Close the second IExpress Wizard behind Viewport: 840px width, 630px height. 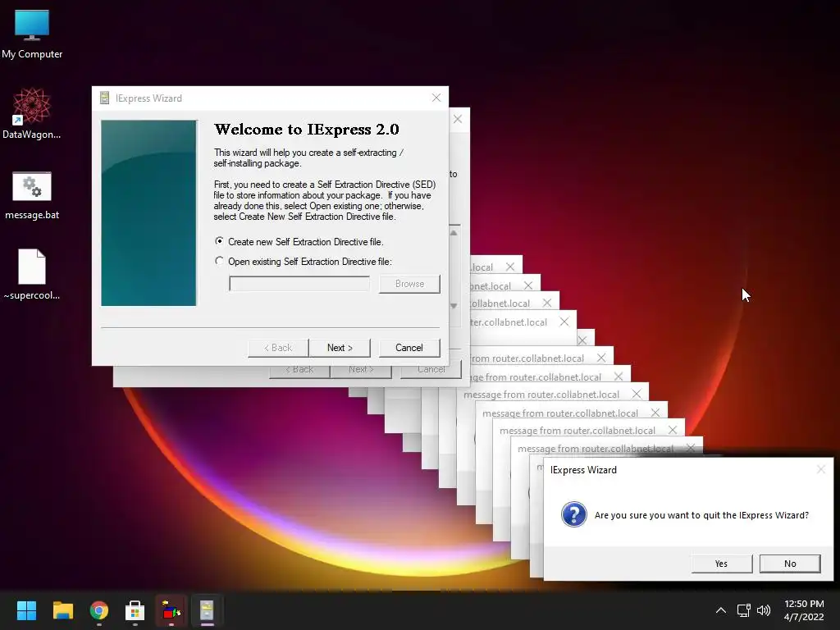coord(458,119)
